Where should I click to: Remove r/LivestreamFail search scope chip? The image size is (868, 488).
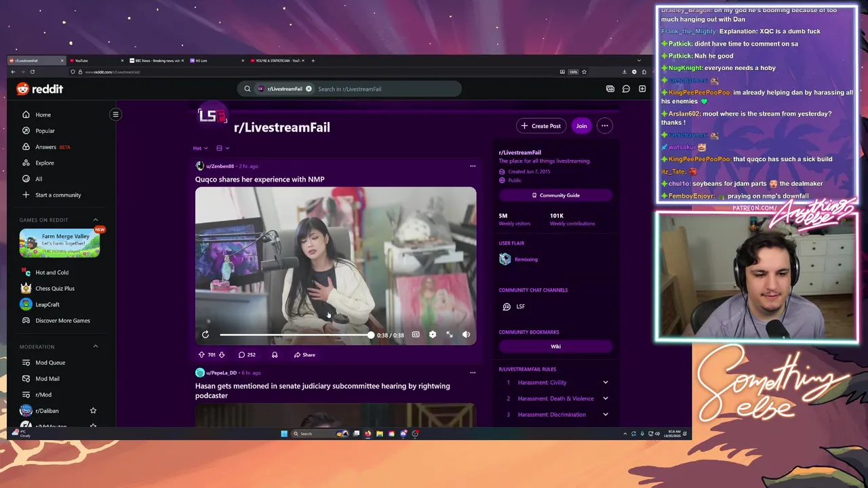(x=309, y=89)
